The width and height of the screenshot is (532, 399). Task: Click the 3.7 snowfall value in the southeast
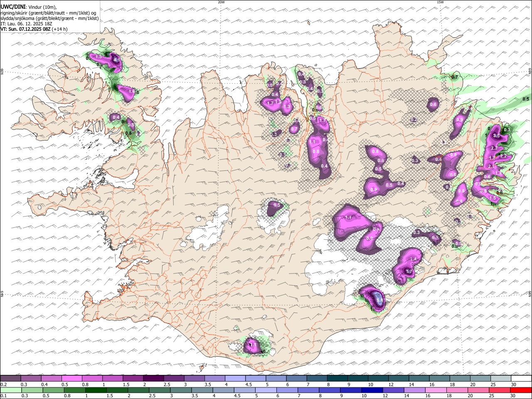[409, 272]
